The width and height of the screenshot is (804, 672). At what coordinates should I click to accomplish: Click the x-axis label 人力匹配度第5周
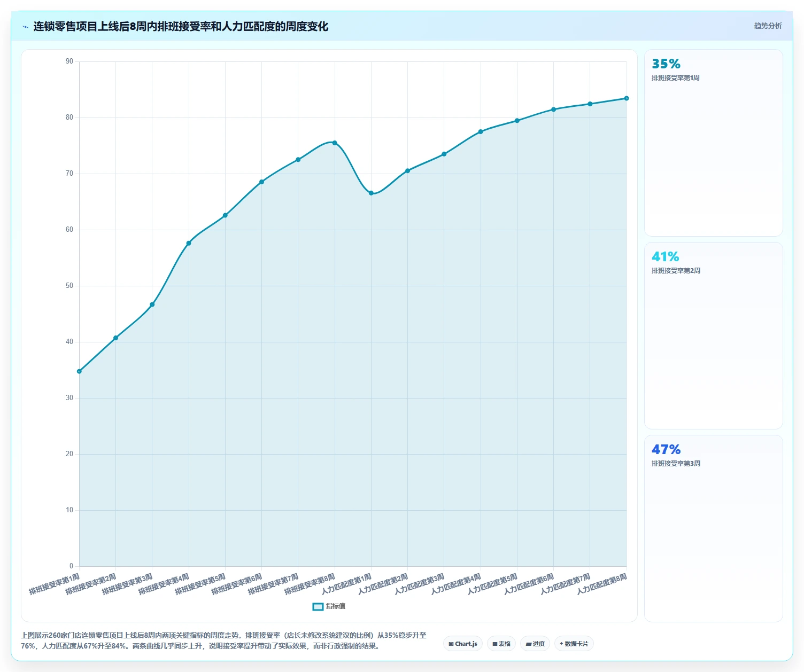tap(492, 584)
